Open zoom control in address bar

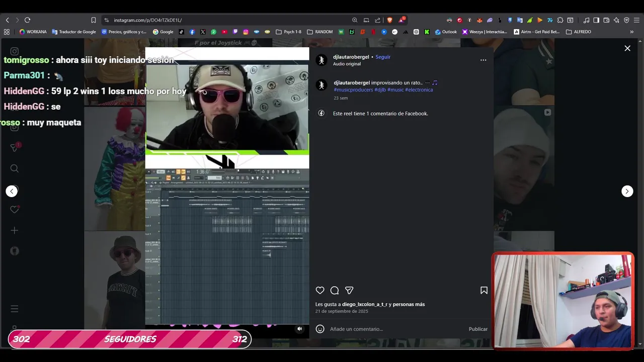(355, 20)
